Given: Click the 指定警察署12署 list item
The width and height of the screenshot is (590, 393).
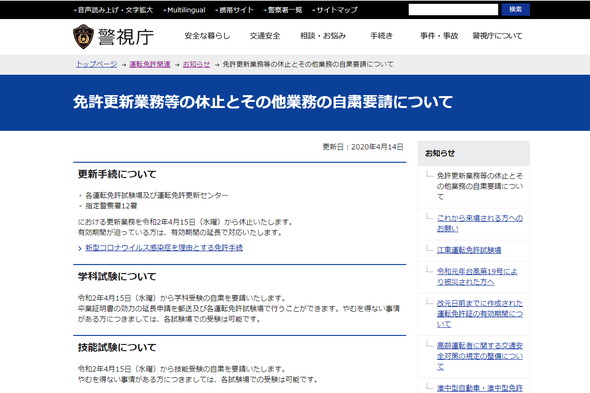Looking at the screenshot, I should coord(111,206).
